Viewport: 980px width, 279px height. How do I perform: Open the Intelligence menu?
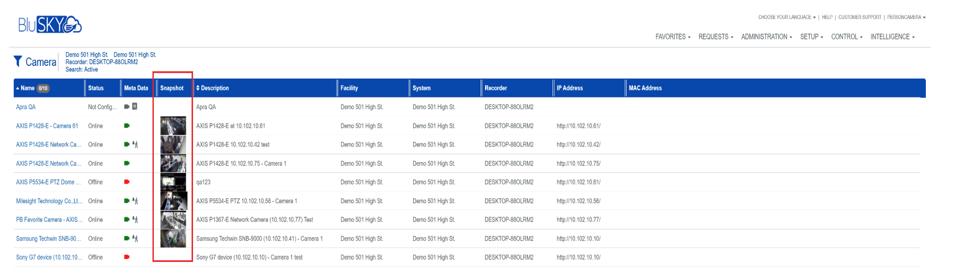coord(893,37)
